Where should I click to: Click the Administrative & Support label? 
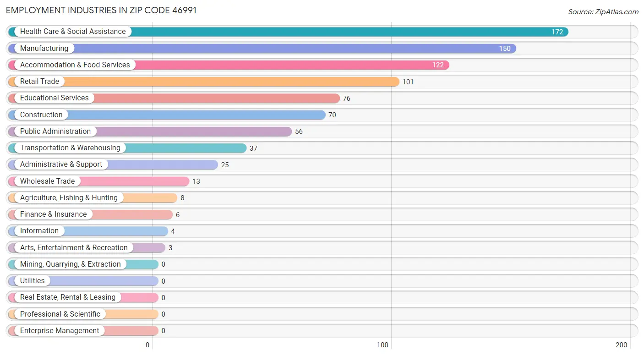61,164
